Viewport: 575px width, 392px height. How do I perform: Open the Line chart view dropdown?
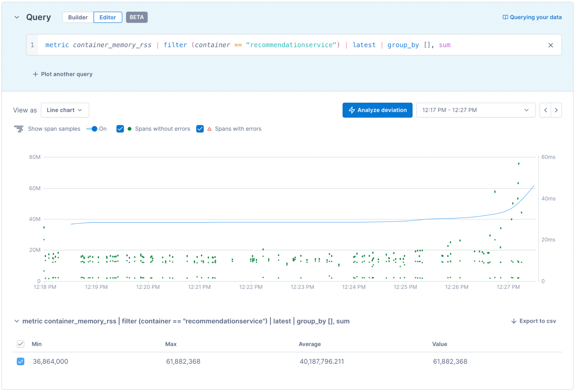[x=65, y=110]
